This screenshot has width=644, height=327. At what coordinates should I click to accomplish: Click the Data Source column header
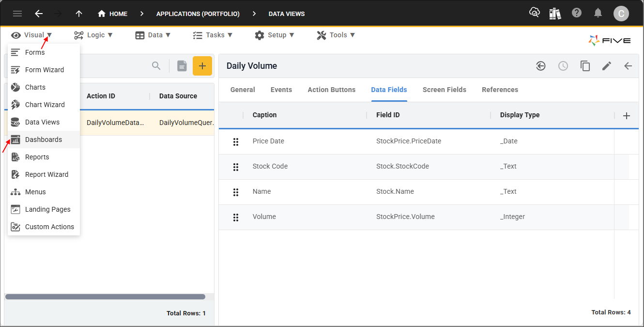[x=178, y=96]
